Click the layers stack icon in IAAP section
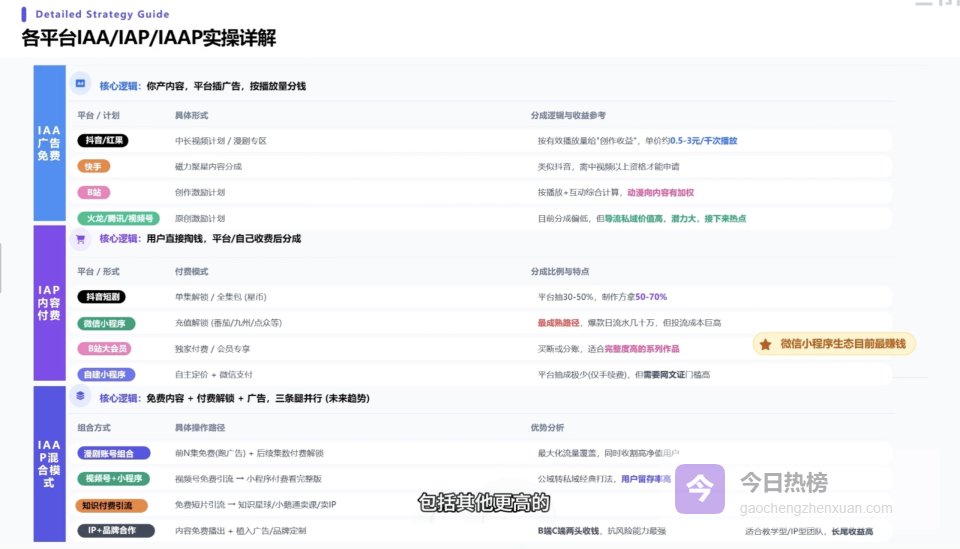The width and height of the screenshot is (960, 549). 80,396
